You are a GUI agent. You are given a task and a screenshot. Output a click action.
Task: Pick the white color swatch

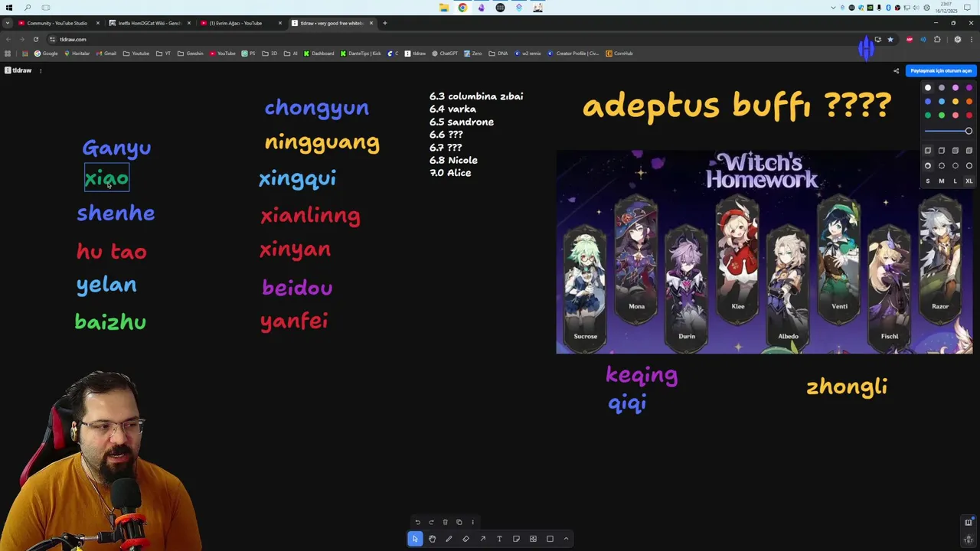tap(928, 87)
